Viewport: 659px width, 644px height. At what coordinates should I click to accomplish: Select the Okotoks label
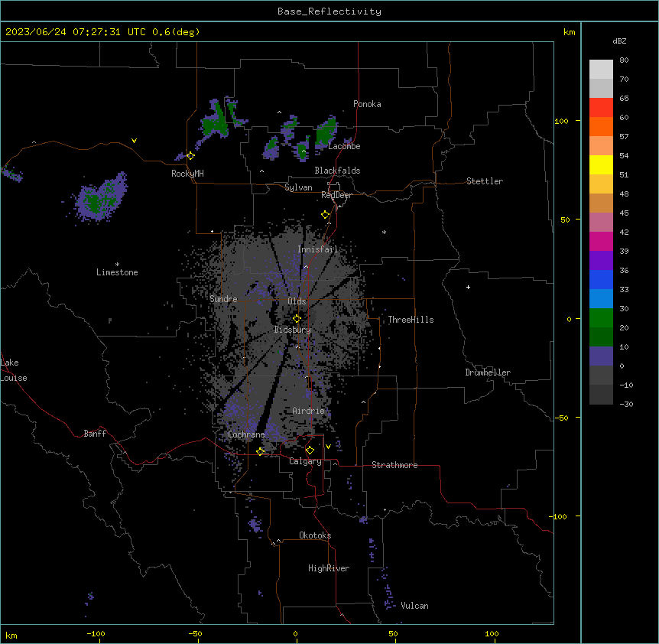[x=315, y=535]
